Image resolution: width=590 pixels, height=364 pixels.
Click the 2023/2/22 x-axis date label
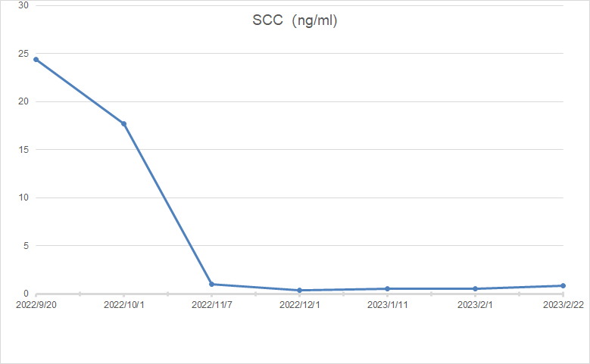[x=563, y=305]
